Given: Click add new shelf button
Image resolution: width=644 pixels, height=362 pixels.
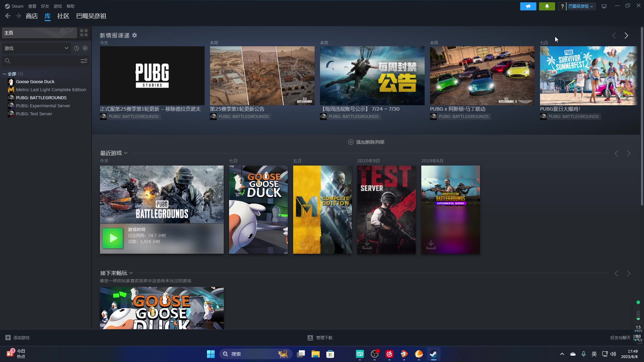Looking at the screenshot, I should coord(366,142).
